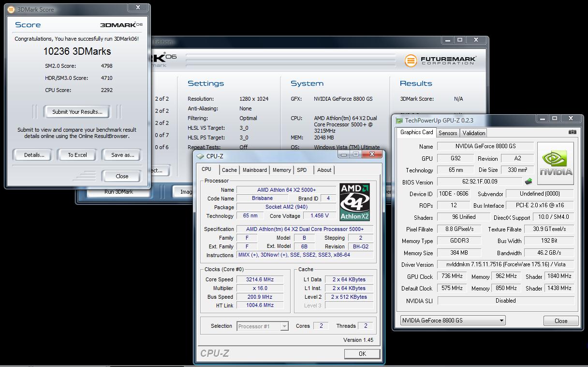Click the SM2.0 Score value 4798
The image size is (588, 367).
106,66
